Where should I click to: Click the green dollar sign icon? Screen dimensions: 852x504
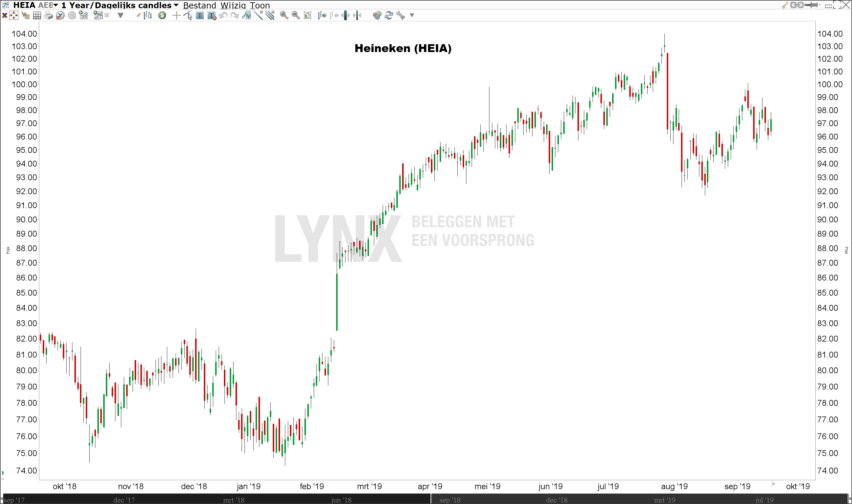tap(162, 15)
